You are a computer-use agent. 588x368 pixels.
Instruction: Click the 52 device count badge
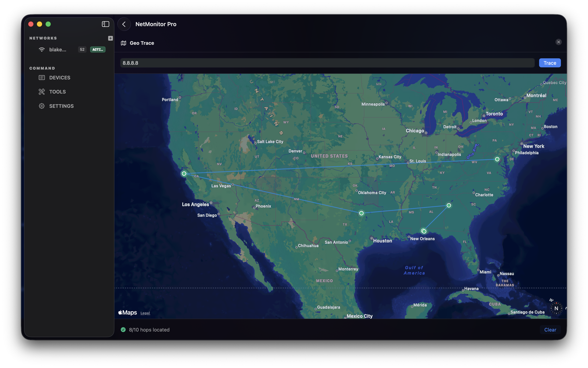(x=82, y=50)
